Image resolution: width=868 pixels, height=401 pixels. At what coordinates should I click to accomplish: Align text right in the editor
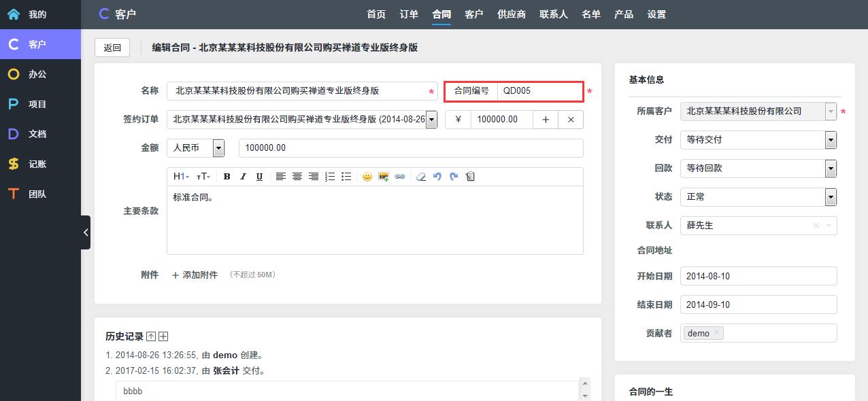tap(313, 177)
